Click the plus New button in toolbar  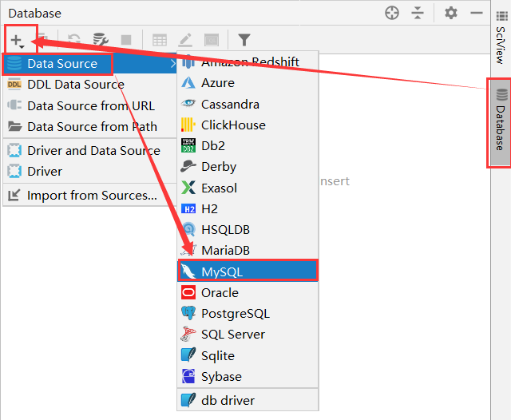coord(18,41)
